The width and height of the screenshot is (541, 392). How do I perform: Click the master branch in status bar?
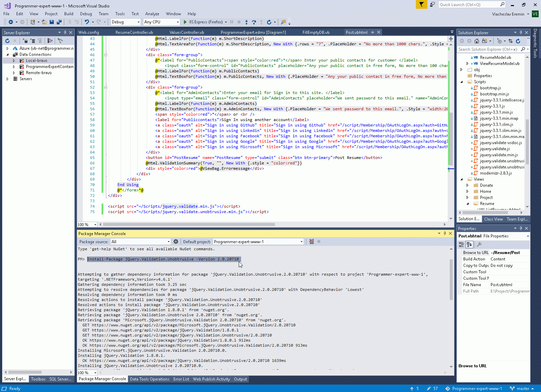pyautogui.click(x=522, y=389)
